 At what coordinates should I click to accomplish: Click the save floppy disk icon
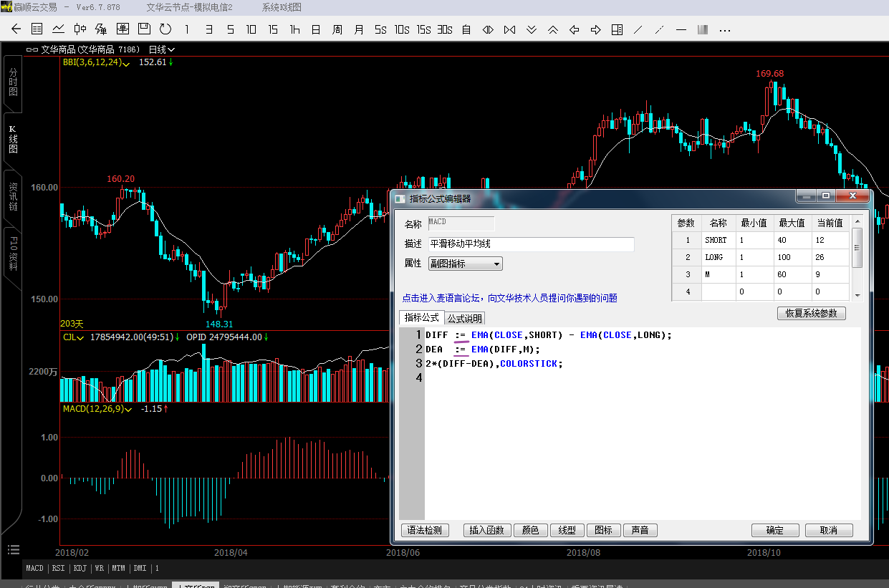(x=144, y=29)
